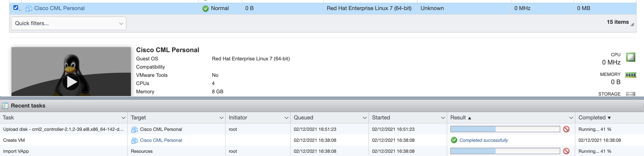This screenshot has width=644, height=156.
Task: Click the CPU chip icon
Action: click(630, 57)
